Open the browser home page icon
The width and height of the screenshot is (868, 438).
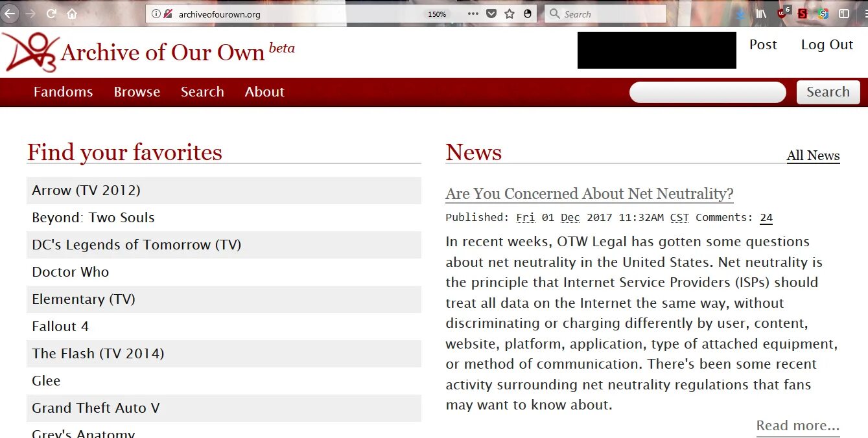72,14
